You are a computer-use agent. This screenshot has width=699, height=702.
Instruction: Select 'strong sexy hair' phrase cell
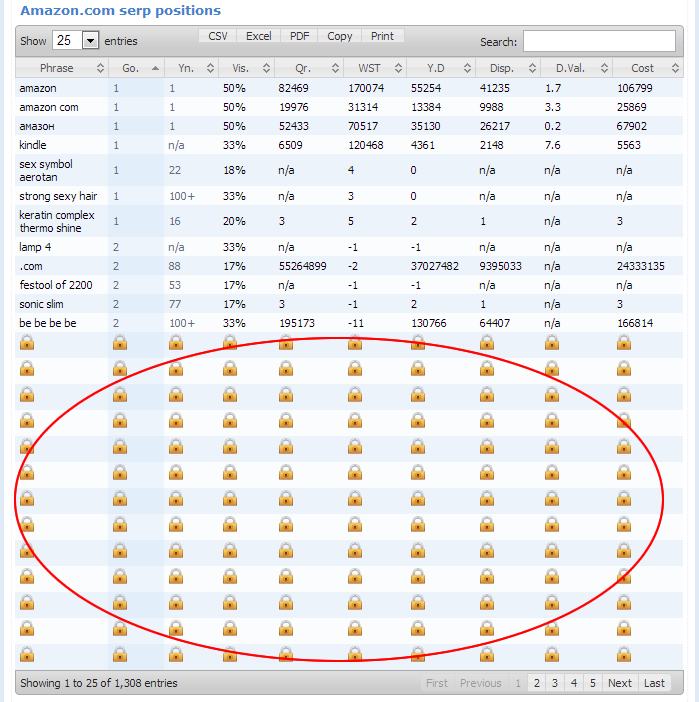pyautogui.click(x=62, y=196)
